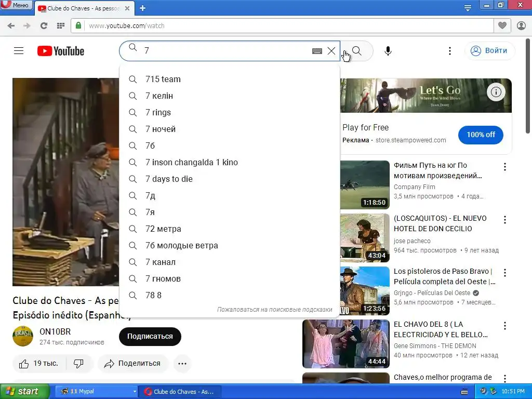Choose suggestion 7б
The image size is (532, 399).
[229, 145]
